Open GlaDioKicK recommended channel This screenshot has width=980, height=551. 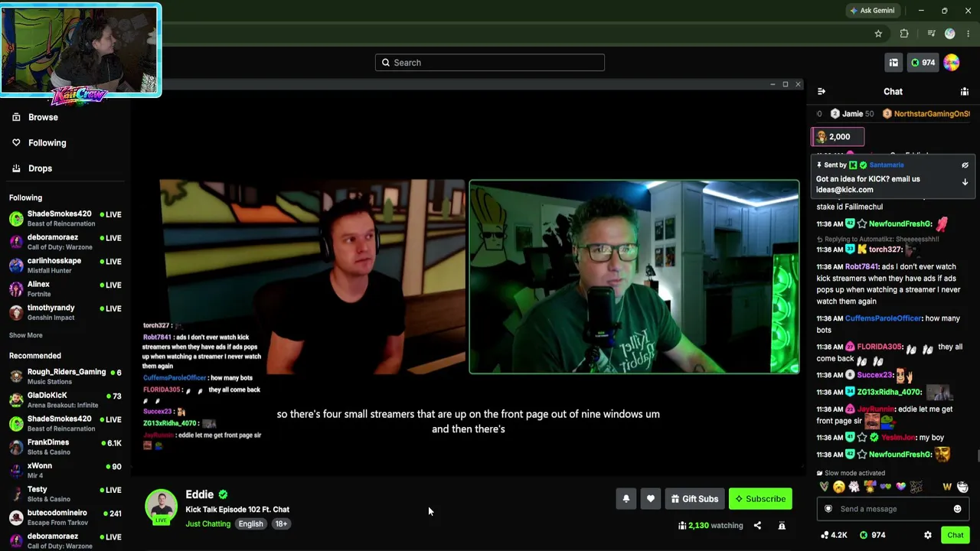pos(65,400)
